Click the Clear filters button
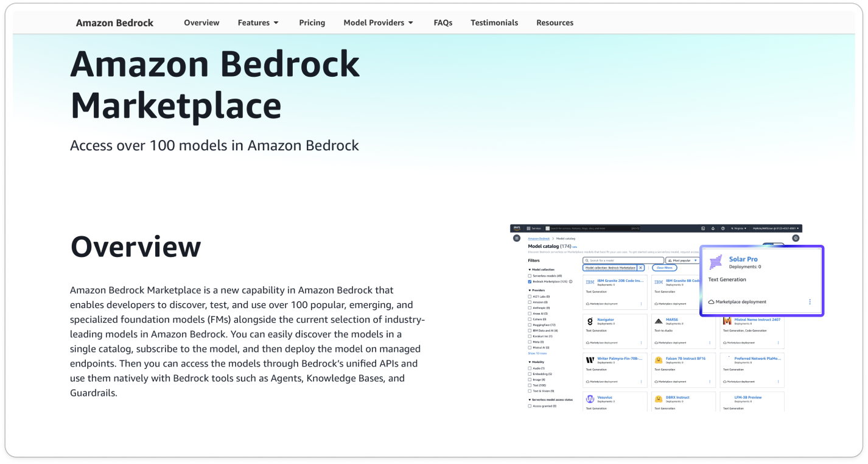 (664, 267)
